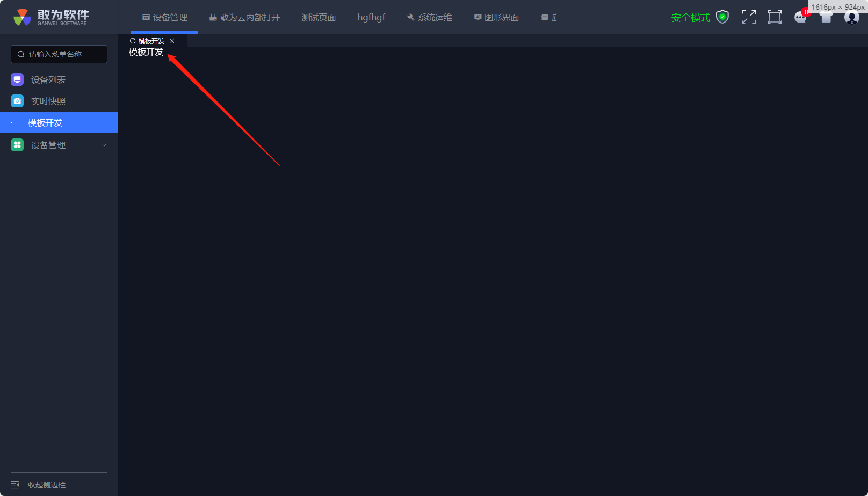This screenshot has width=868, height=496.
Task: Expand the sidebar 设备管理 chevron
Action: click(x=104, y=145)
